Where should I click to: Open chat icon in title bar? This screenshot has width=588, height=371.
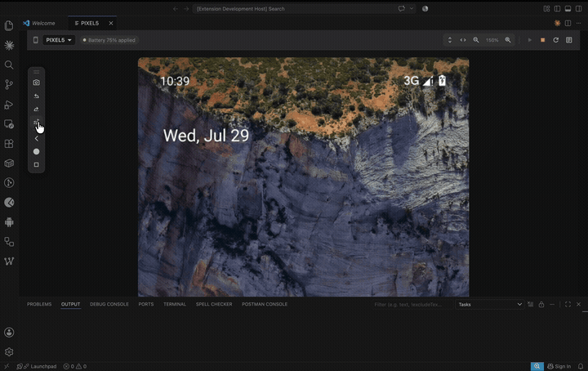pyautogui.click(x=402, y=9)
